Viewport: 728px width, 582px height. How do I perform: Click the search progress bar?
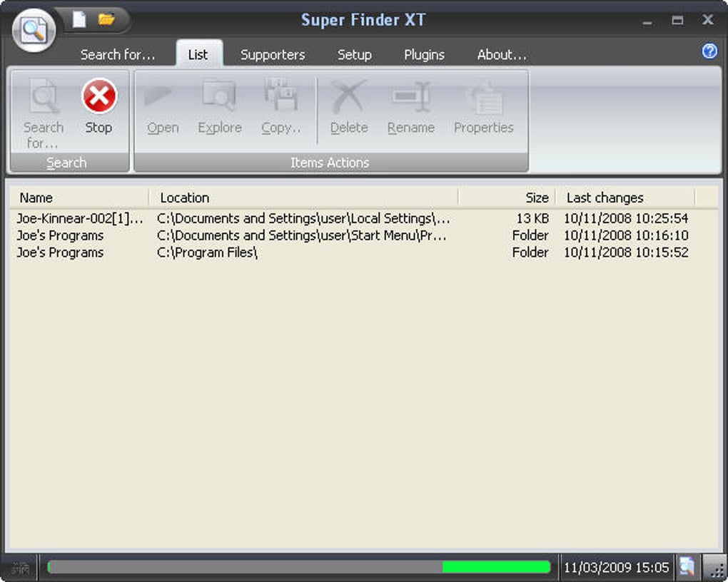coord(299,567)
